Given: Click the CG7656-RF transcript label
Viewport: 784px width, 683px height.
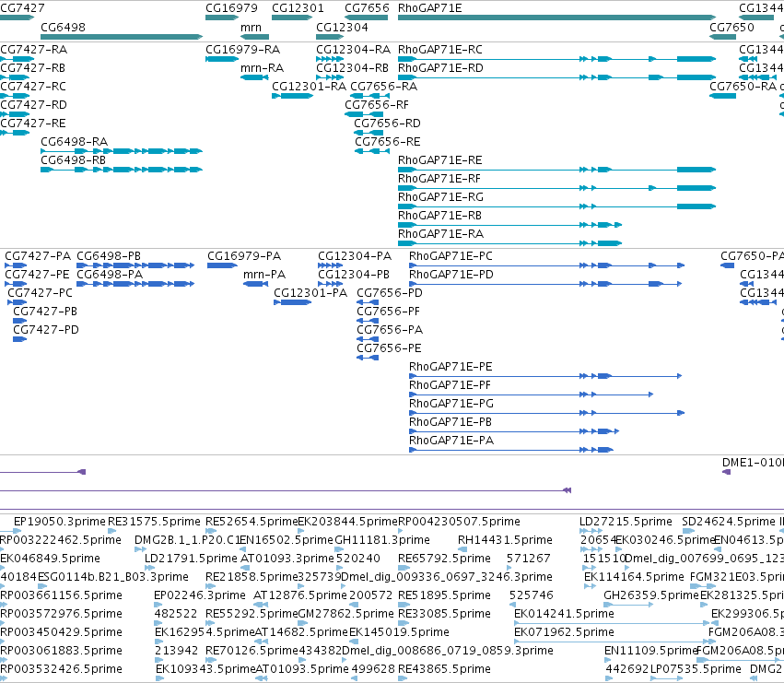Looking at the screenshot, I should pyautogui.click(x=377, y=105).
